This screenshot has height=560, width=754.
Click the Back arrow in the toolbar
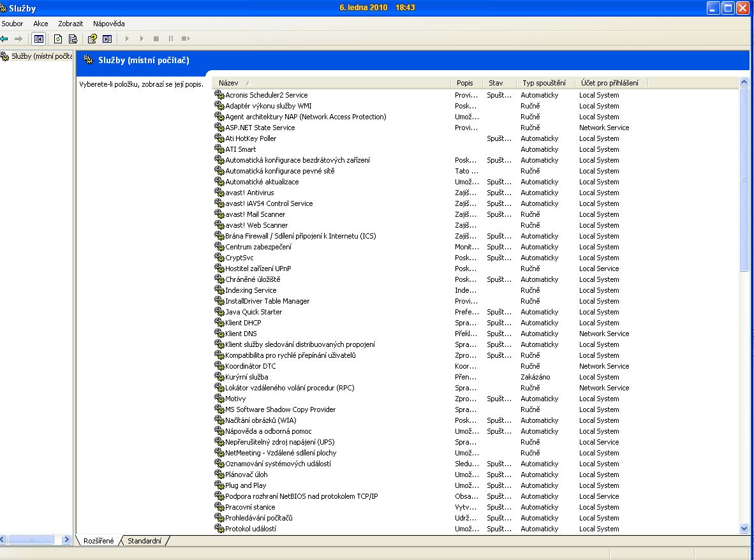[4, 39]
